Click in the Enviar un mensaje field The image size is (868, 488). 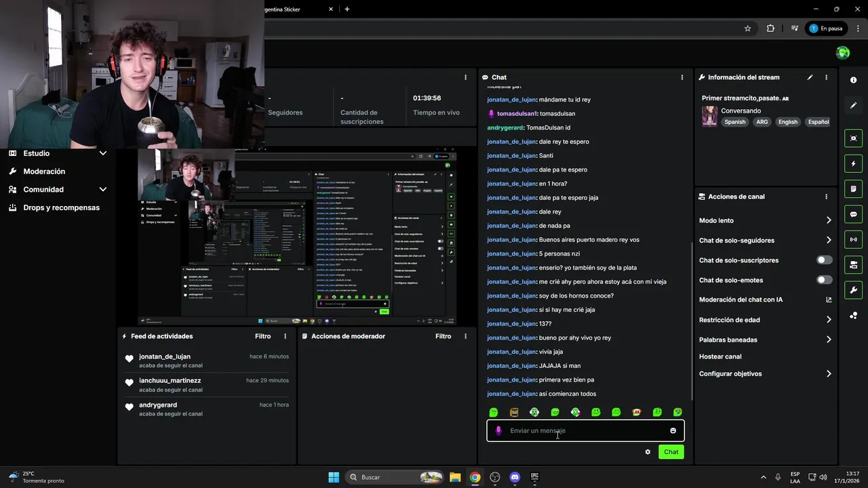585,430
